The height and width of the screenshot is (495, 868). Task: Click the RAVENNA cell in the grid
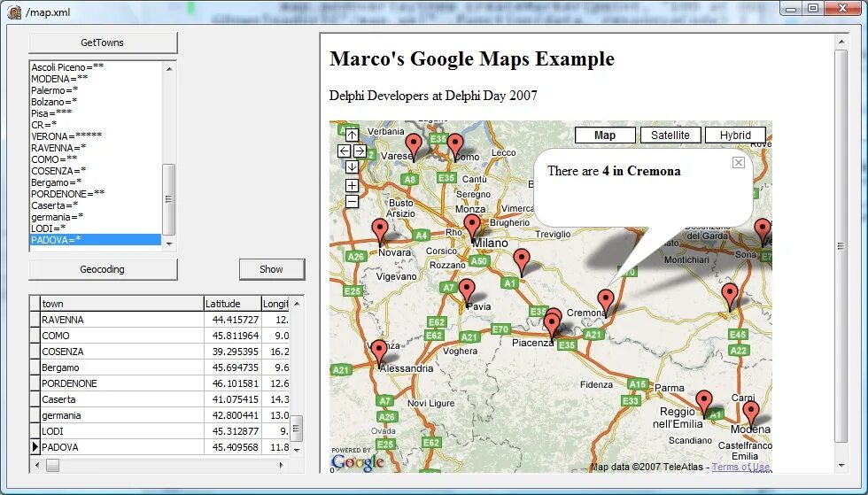[122, 320]
